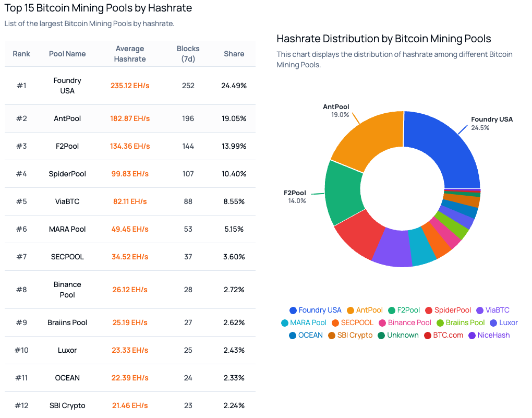Click the F2Pool legend color dot

(x=392, y=310)
